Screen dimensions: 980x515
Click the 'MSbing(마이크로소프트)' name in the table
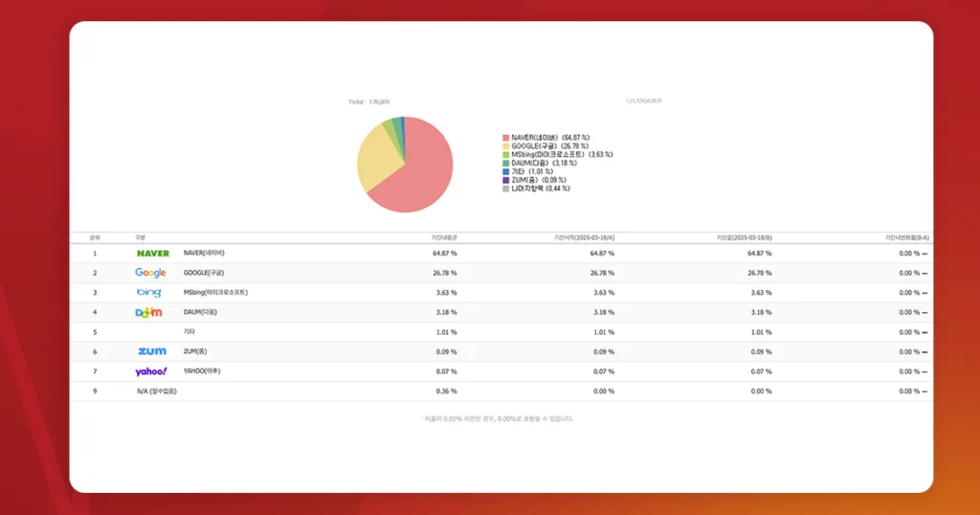(x=215, y=293)
